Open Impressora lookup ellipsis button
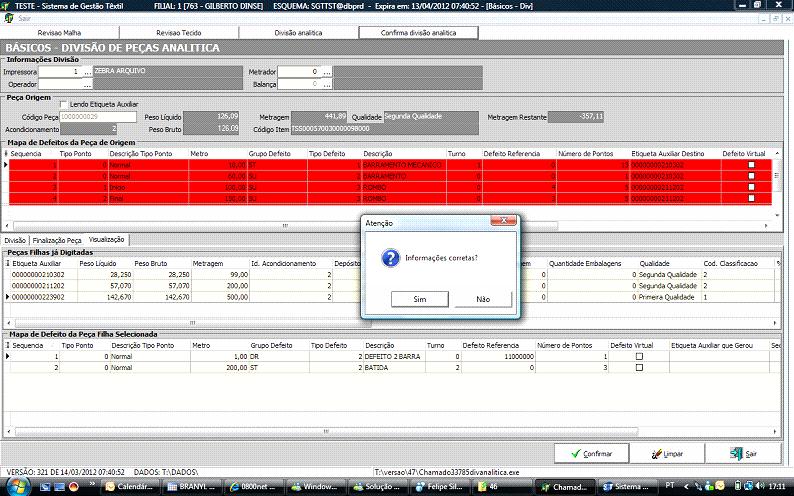Viewport: 794px width, 496px height. pyautogui.click(x=87, y=72)
